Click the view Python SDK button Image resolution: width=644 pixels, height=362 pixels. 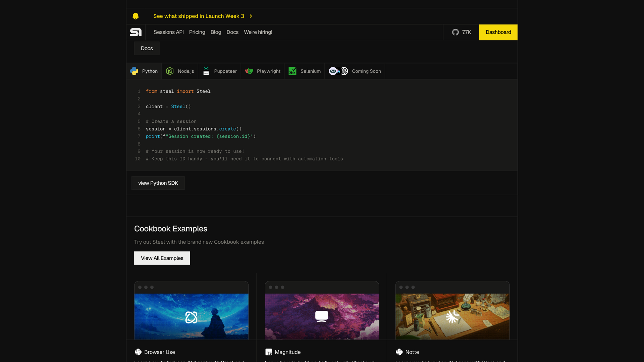click(x=158, y=183)
